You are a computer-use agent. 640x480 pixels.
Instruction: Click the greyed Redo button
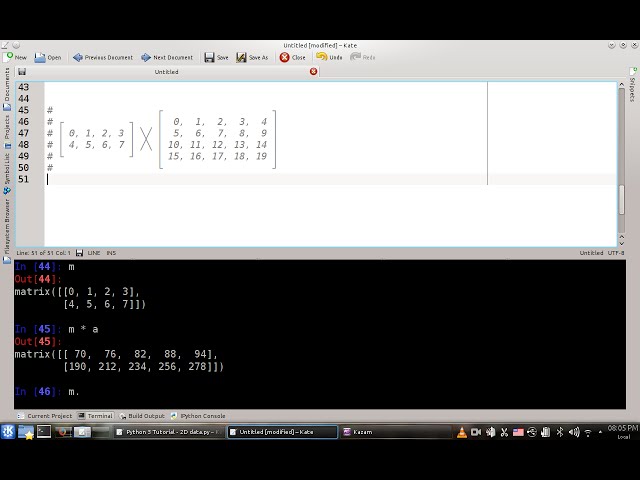362,57
